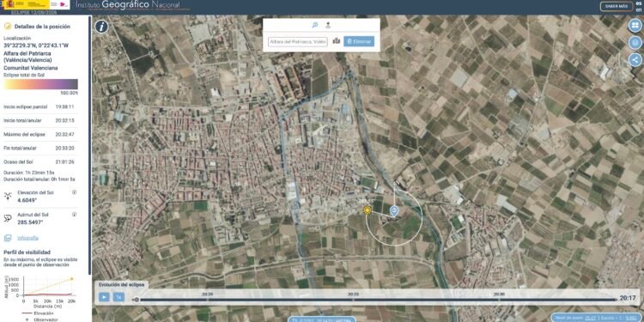Jump to 20:30 on eclipse timeline
This screenshot has height=322, width=644.
[x=499, y=294]
